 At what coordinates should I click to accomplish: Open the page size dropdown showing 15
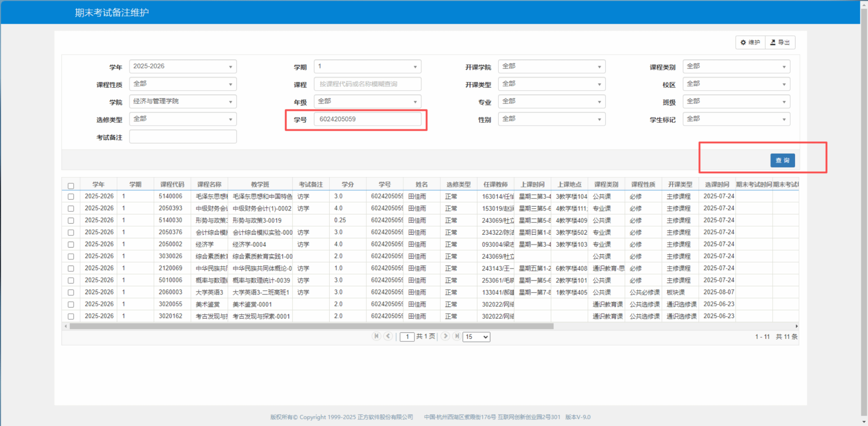476,337
